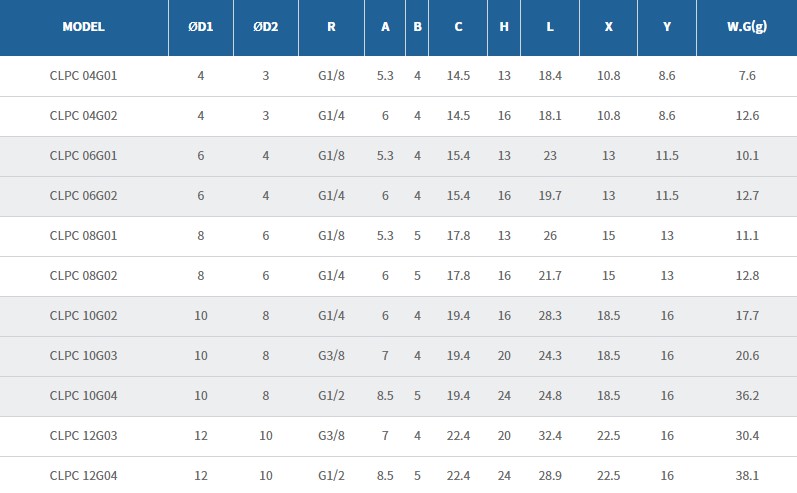Click the ØD1 column header
The image size is (797, 493).
(x=201, y=27)
